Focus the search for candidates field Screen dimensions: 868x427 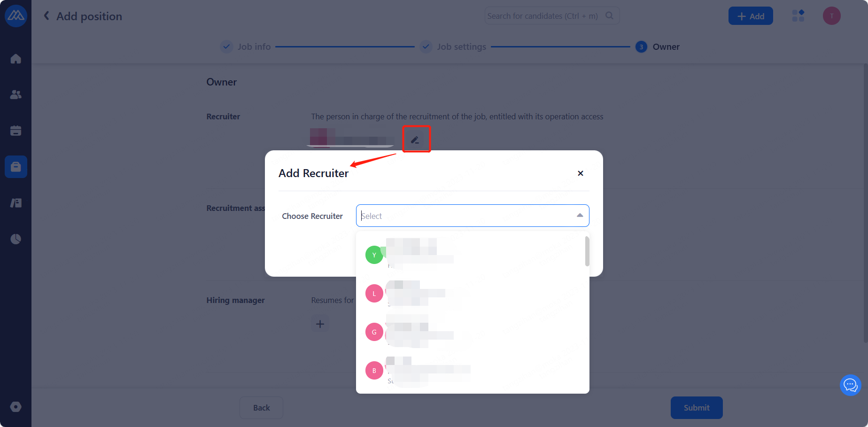(545, 16)
